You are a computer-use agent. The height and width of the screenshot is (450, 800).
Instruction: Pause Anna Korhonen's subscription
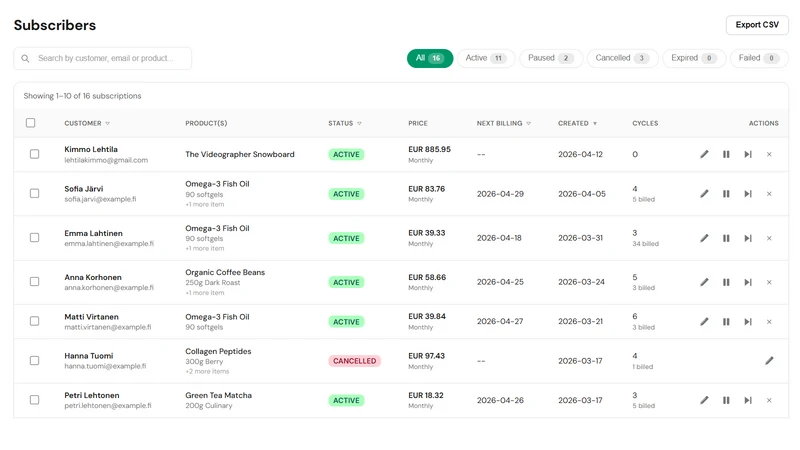(726, 282)
